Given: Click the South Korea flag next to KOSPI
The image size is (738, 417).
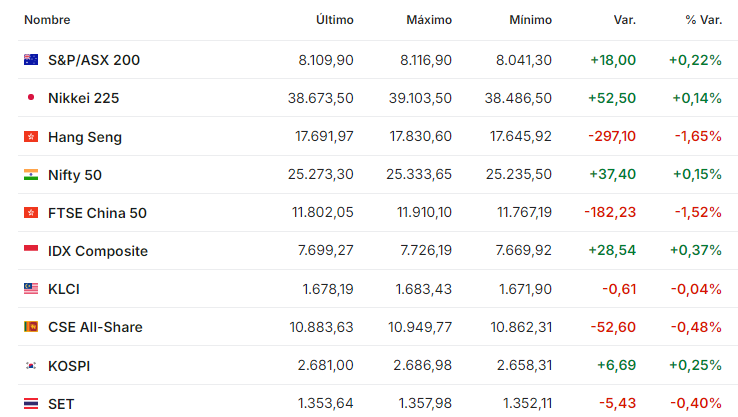Looking at the screenshot, I should tap(31, 365).
